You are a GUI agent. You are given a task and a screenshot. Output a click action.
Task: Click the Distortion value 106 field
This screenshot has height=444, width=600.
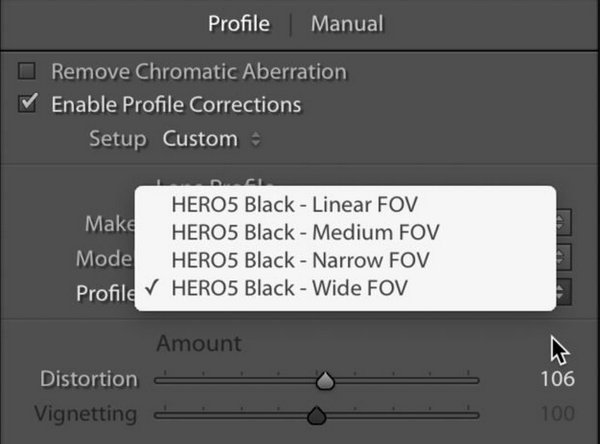pos(558,379)
